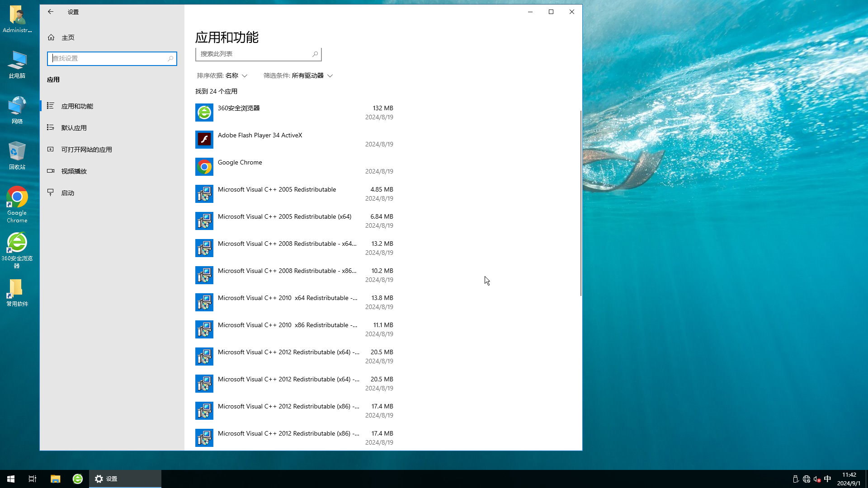Viewport: 868px width, 488px height.
Task: Select first Visual C++ 2012 Redistributable (x86) row
Action: 294,411
